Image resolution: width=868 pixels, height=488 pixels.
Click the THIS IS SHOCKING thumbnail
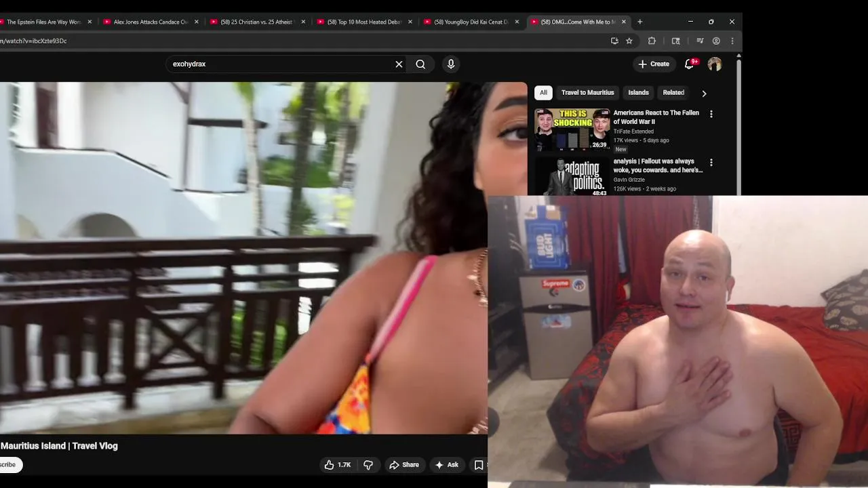pos(572,129)
